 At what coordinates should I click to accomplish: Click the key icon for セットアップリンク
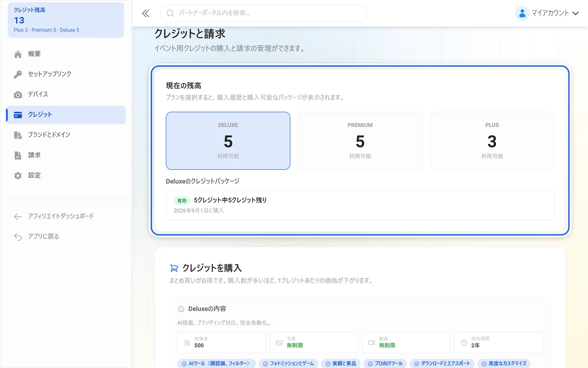[x=18, y=74]
